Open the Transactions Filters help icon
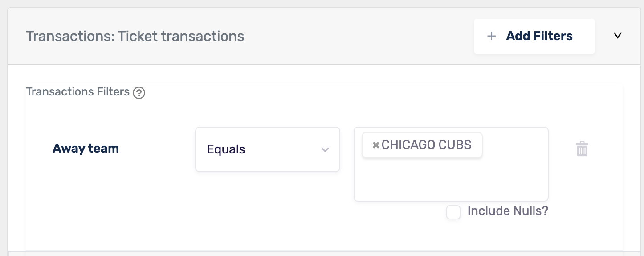 pos(139,93)
